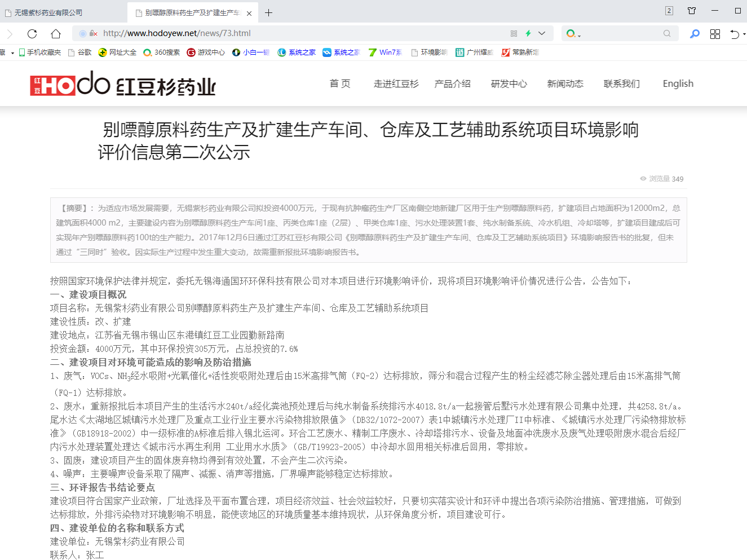747x560 pixels.
Task: Click the QR code icon in address bar
Action: click(x=514, y=33)
